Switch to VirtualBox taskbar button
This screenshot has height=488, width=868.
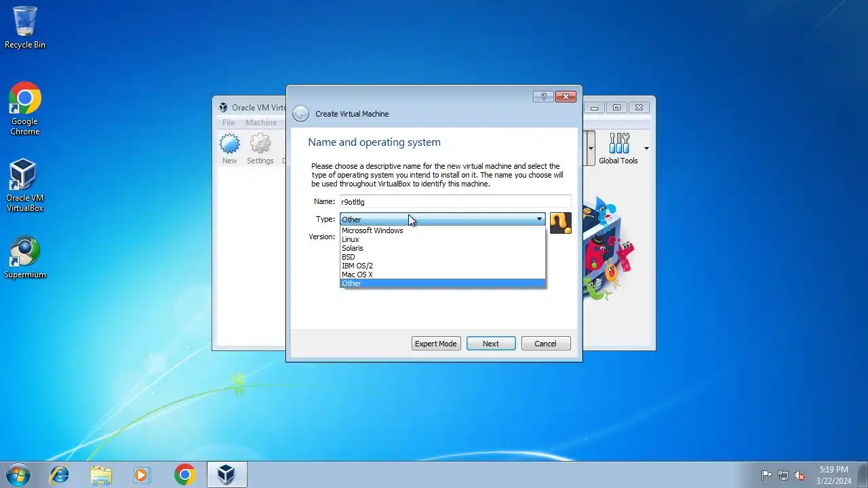226,475
